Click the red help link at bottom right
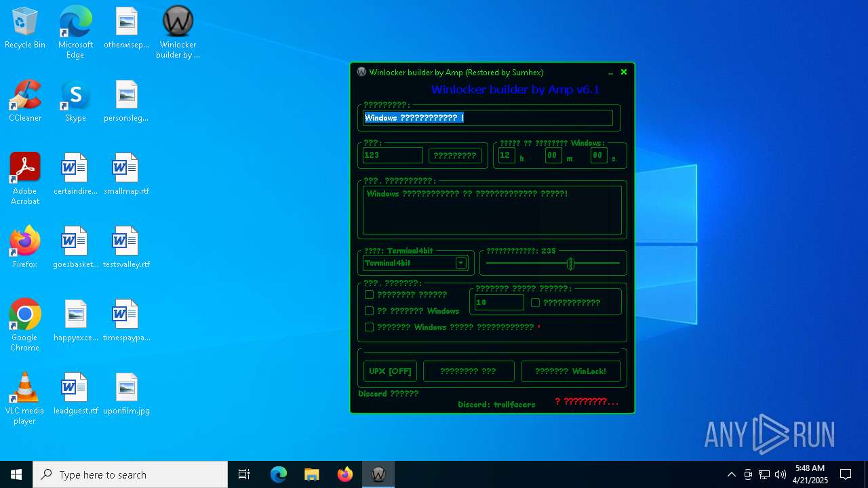The width and height of the screenshot is (868, 488). click(587, 401)
